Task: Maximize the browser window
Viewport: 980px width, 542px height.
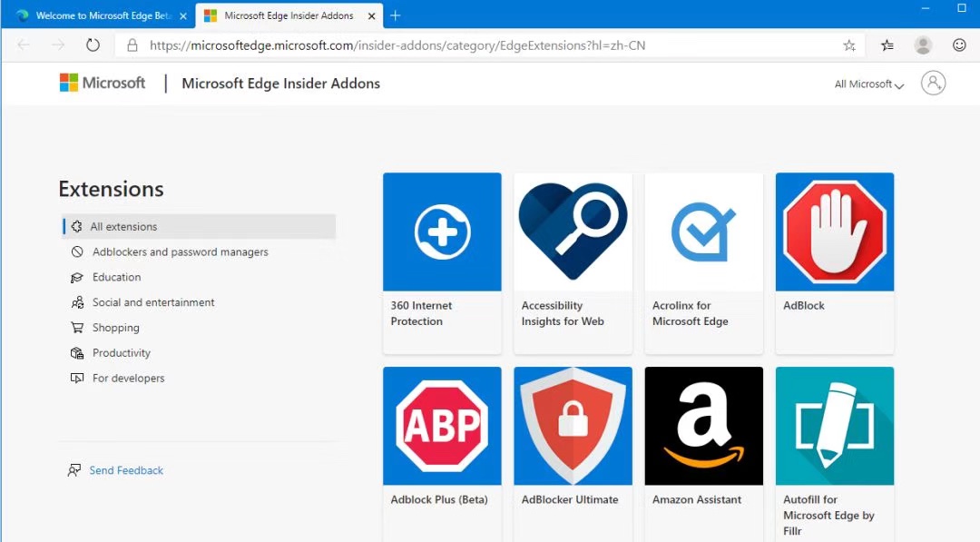Action: click(962, 8)
